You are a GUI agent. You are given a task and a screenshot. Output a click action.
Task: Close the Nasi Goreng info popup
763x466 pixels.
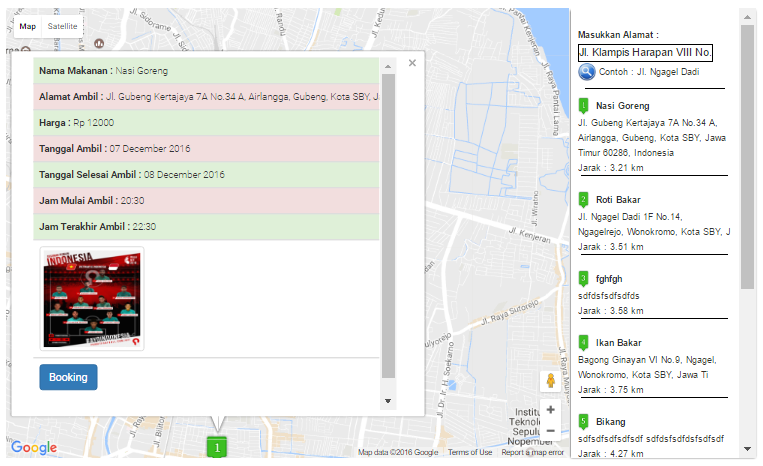coord(412,63)
